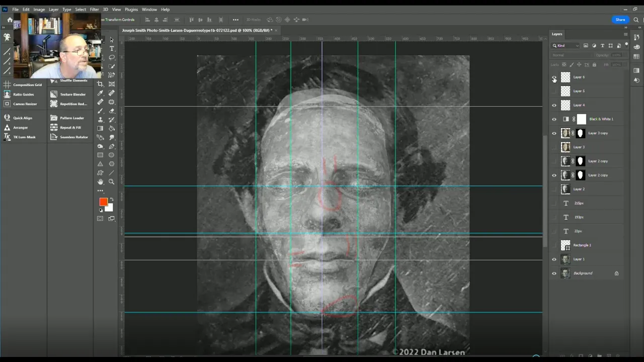Screen dimensions: 644x362
Task: Click the Home icon
Action: click(10, 20)
